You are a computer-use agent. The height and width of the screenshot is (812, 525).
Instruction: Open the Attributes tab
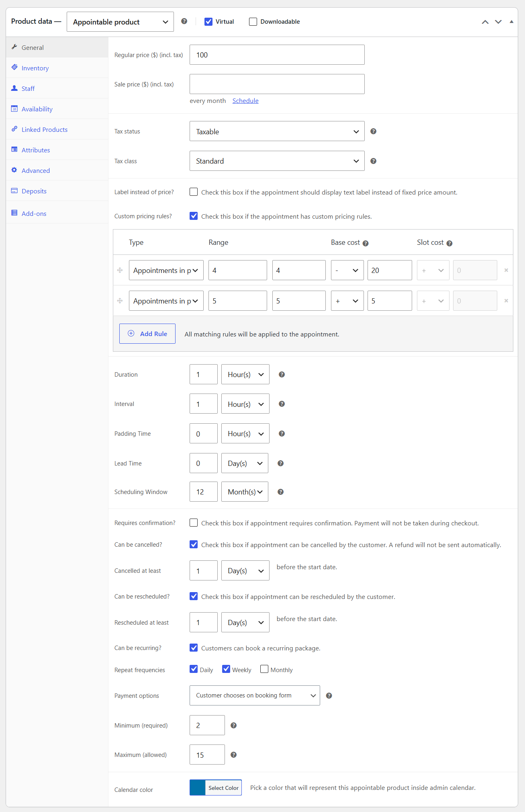[57, 150]
